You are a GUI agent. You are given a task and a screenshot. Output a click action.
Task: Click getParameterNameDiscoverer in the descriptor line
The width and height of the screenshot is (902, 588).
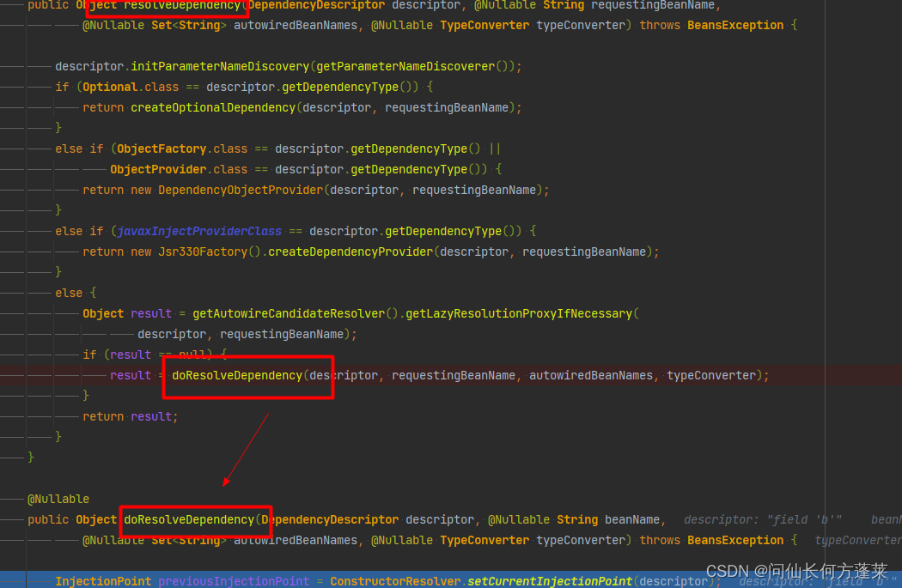point(405,67)
